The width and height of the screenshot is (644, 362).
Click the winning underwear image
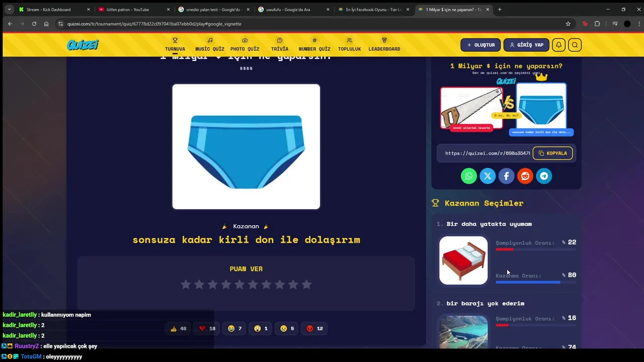[246, 146]
